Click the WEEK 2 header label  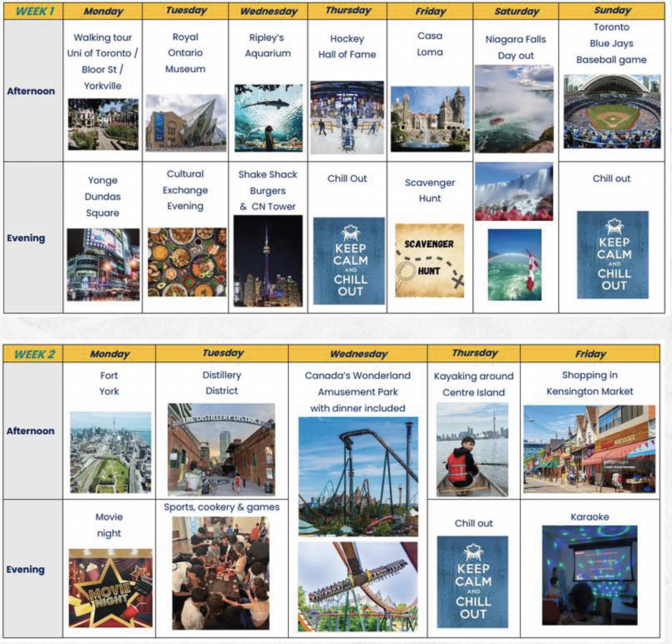(34, 354)
